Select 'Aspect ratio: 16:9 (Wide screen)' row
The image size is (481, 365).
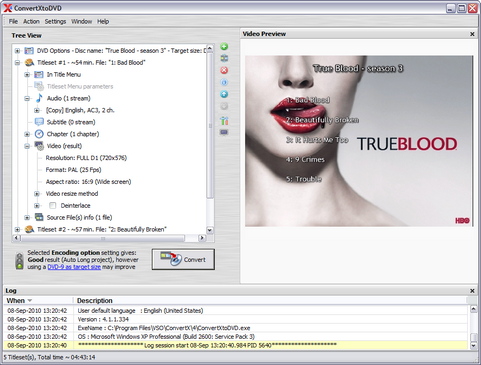click(88, 182)
